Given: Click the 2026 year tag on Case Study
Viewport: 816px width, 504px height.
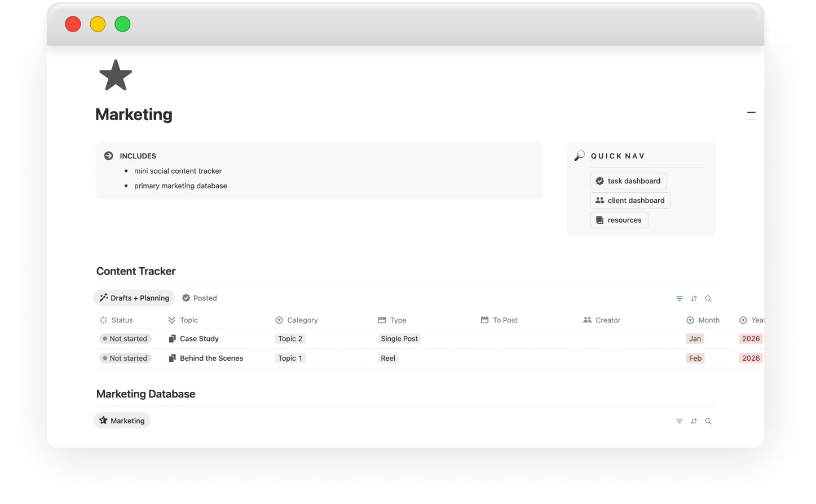Looking at the screenshot, I should [x=751, y=338].
